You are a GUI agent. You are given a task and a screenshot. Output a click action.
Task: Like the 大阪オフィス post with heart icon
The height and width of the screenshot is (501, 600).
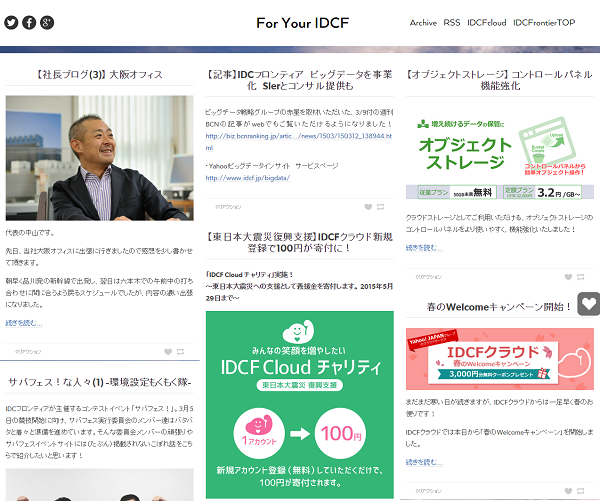pyautogui.click(x=168, y=352)
